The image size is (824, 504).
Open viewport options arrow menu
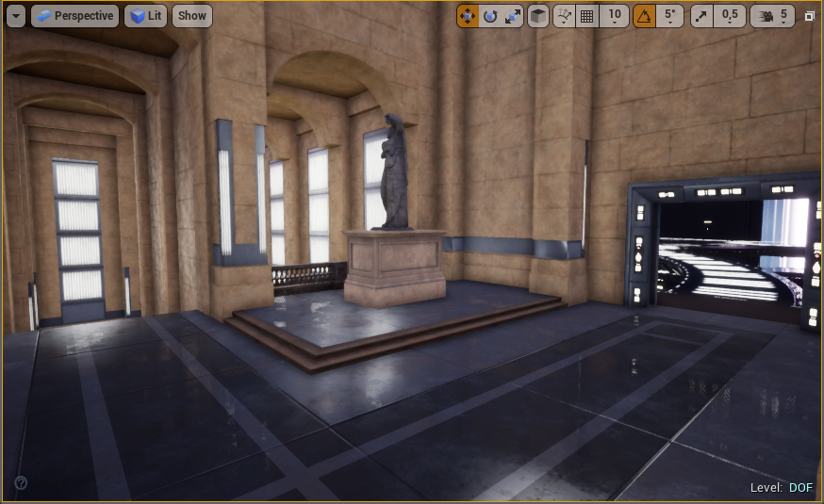pyautogui.click(x=16, y=16)
